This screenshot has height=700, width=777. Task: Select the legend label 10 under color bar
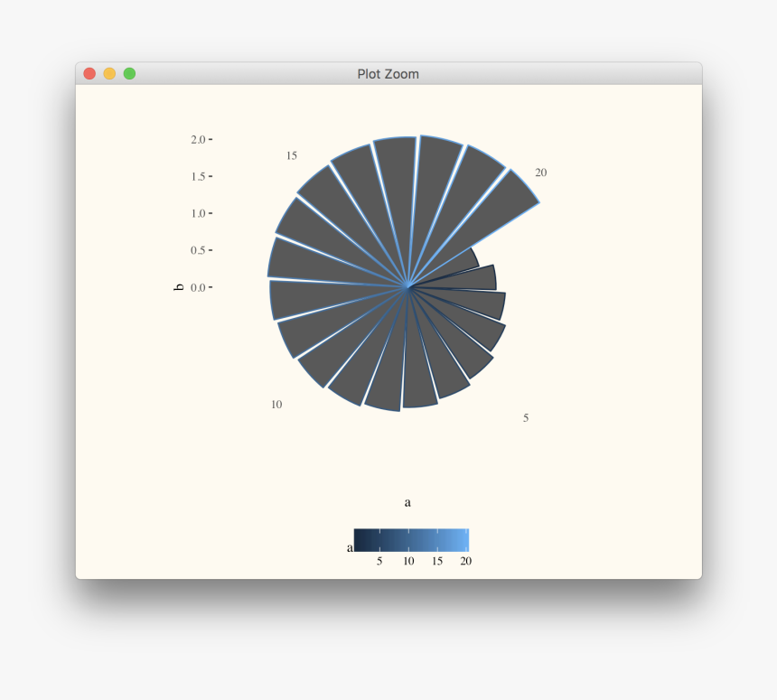408,561
